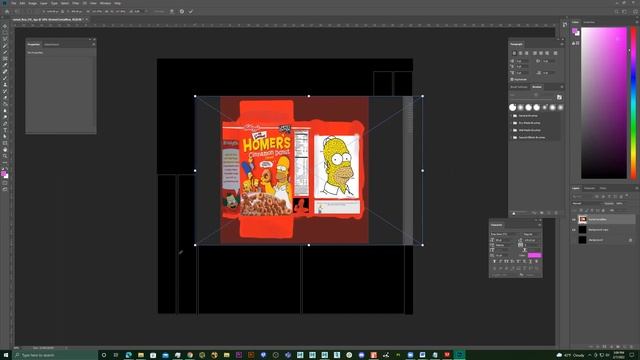Switch to the Channels tab
The height and width of the screenshot is (360, 640).
589,188
